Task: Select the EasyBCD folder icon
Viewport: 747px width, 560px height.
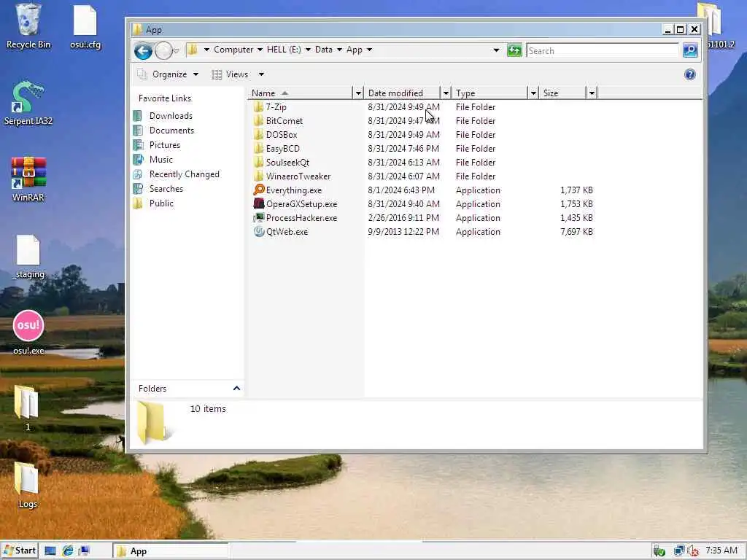Action: [258, 148]
